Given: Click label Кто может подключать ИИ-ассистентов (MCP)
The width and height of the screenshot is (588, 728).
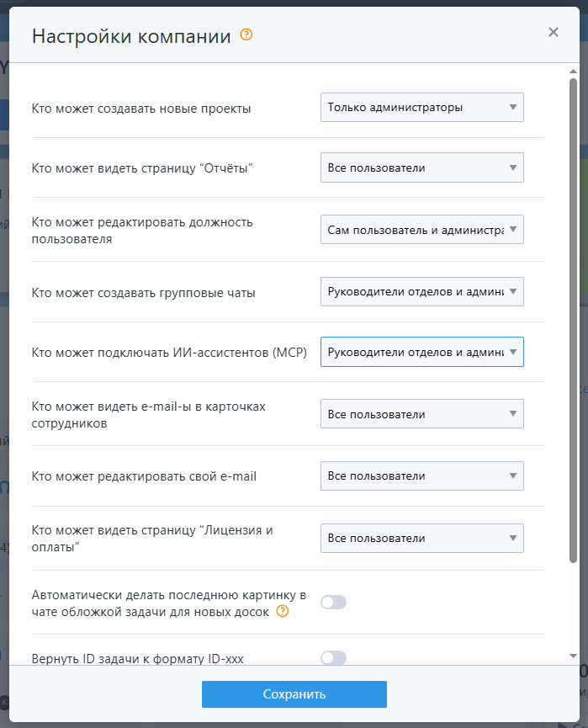Looking at the screenshot, I should (x=169, y=353).
